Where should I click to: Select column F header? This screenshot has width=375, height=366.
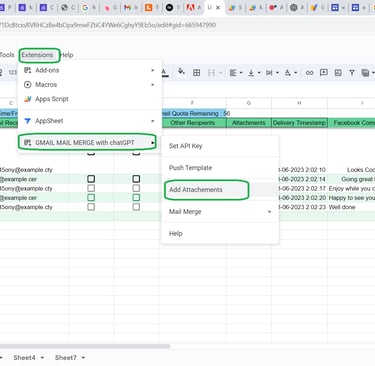pos(192,103)
